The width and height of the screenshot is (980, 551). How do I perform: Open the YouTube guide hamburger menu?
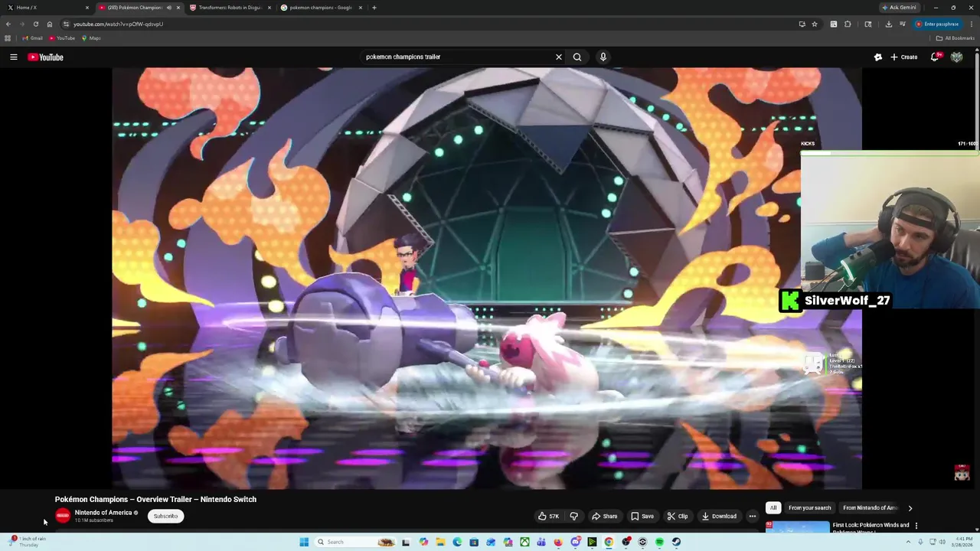coord(14,57)
